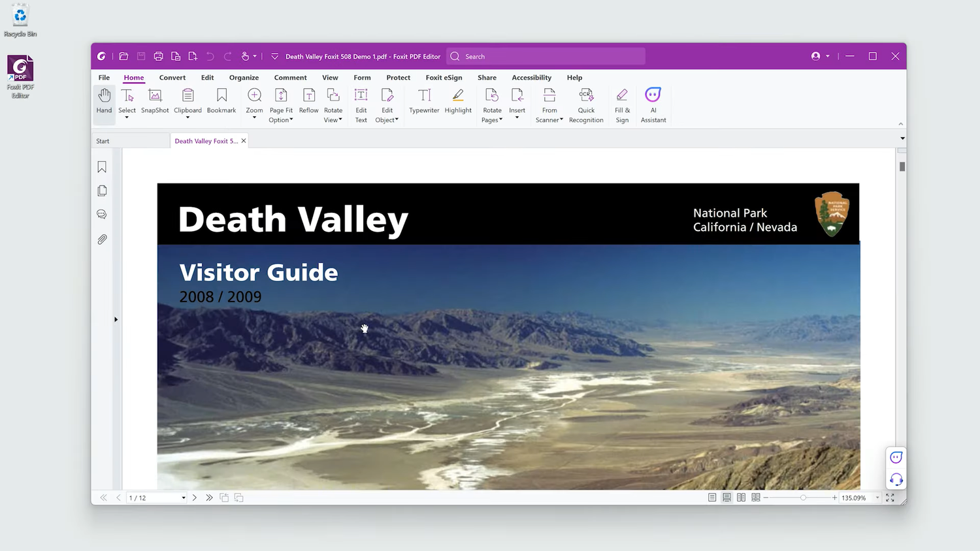Collapse the ribbon with the chevron

tap(900, 124)
